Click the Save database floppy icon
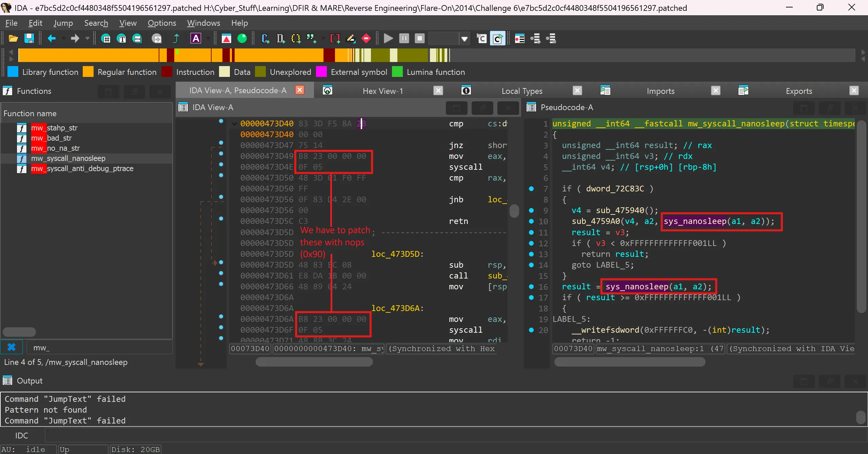The width and height of the screenshot is (868, 454). pos(29,39)
